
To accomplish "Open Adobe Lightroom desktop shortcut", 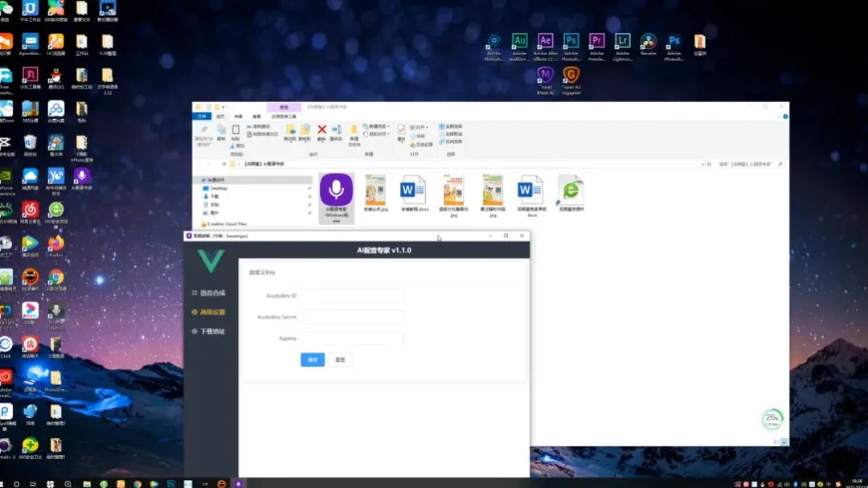I will 622,47.
